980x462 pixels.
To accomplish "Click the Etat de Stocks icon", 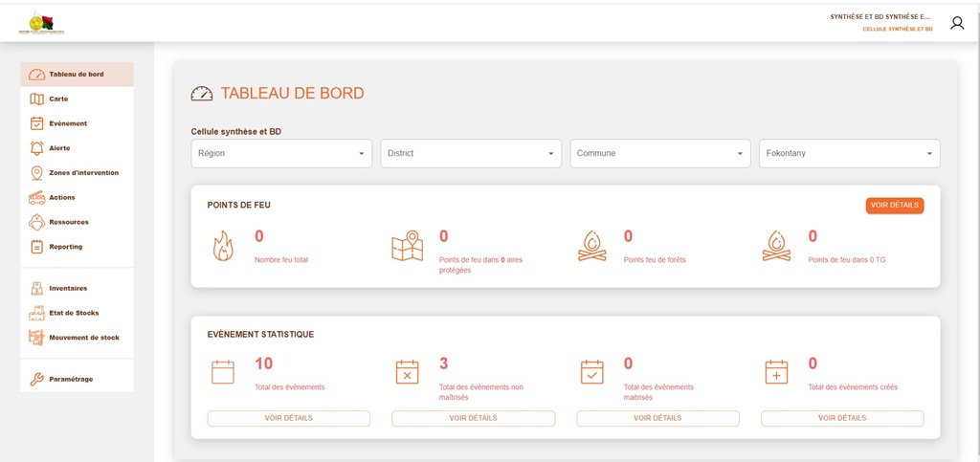I will [x=37, y=313].
